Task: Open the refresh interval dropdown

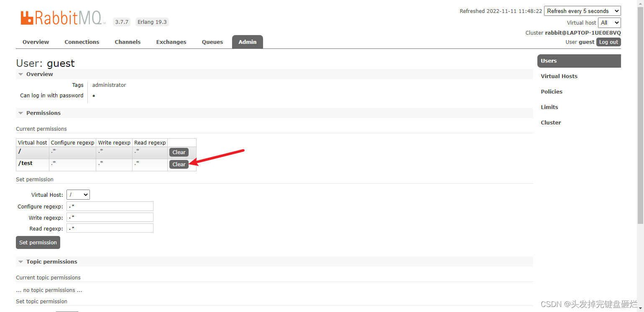Action: click(583, 11)
